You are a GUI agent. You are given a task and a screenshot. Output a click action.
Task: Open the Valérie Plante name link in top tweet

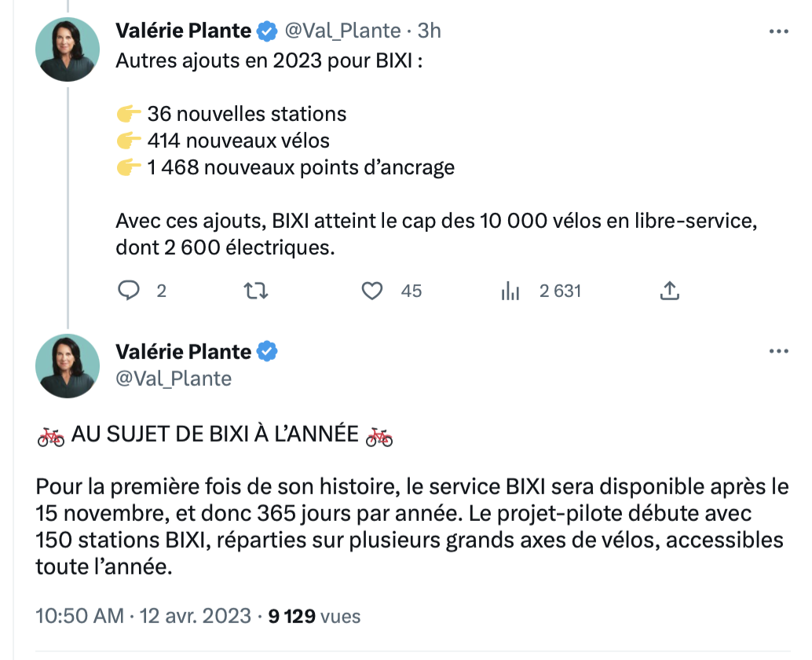click(x=184, y=31)
